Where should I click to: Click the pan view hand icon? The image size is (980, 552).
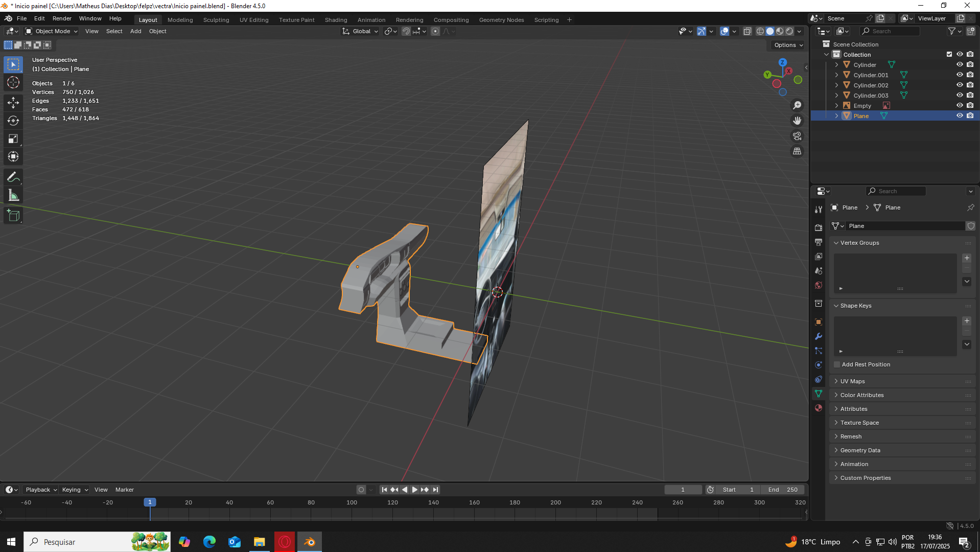pos(797,121)
